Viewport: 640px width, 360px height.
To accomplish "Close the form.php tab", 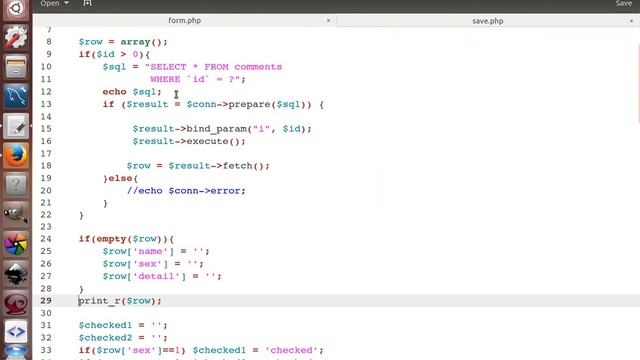I will [x=328, y=20].
